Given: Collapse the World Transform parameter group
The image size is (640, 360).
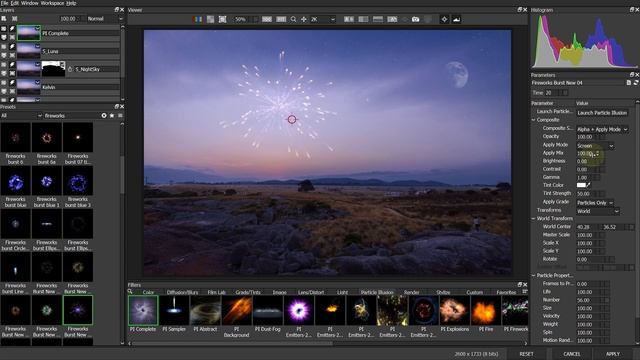Looking at the screenshot, I should click(533, 218).
